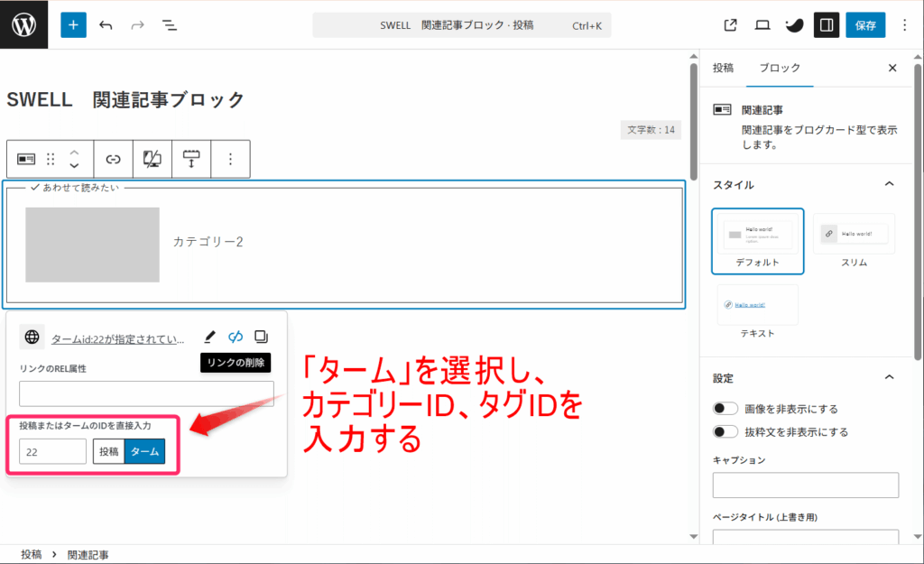The width and height of the screenshot is (924, 564).
Task: Select the テキスト style thumbnail
Action: (x=757, y=311)
